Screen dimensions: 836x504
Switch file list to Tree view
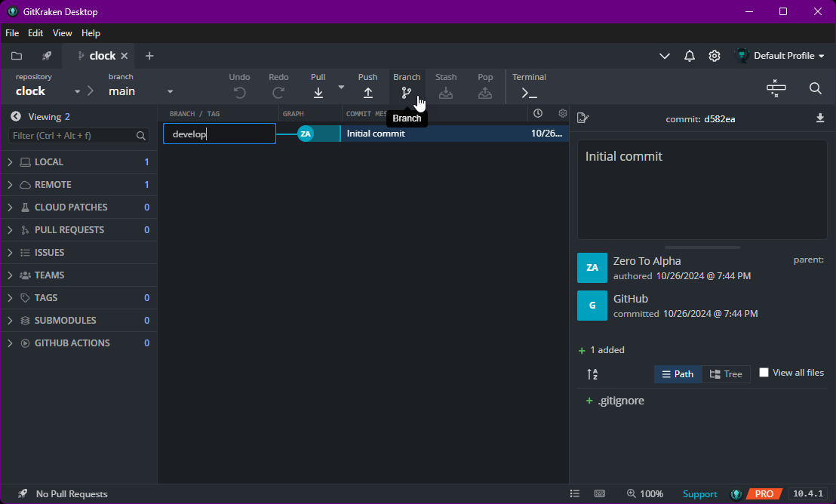tap(726, 374)
